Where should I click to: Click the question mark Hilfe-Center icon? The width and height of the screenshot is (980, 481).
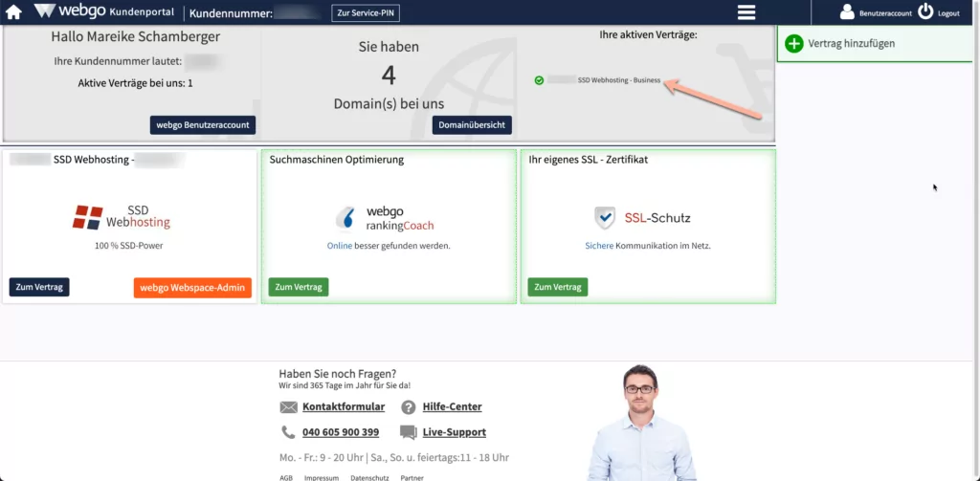(x=408, y=407)
